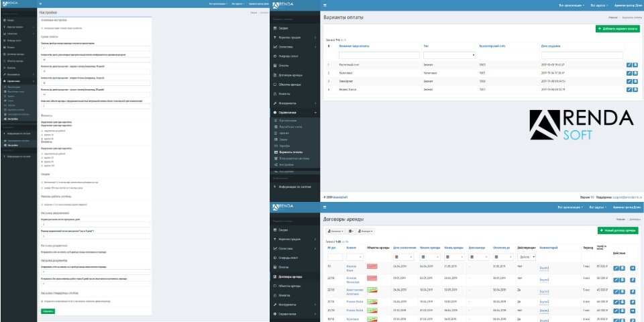Image resolution: width=644 pixels, height=322 pixels.
Task: Open Клиент filter dropdown in contracts table
Action: pyautogui.click(x=355, y=257)
